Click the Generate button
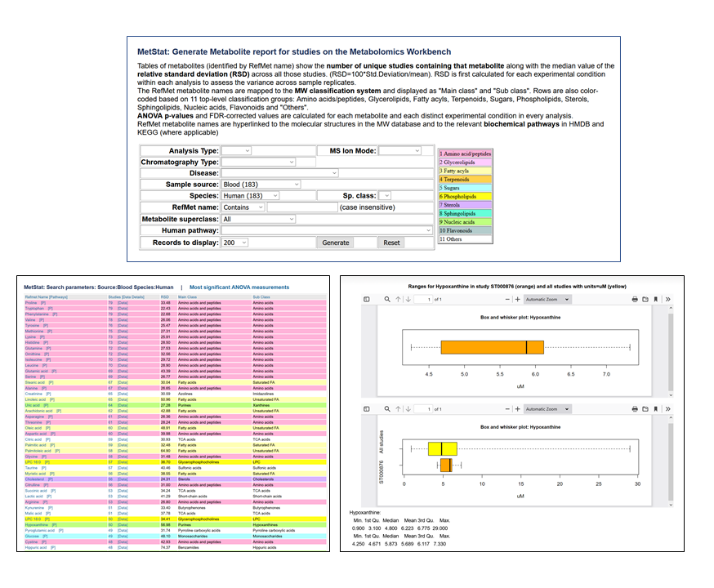714x588 pixels. 336,243
